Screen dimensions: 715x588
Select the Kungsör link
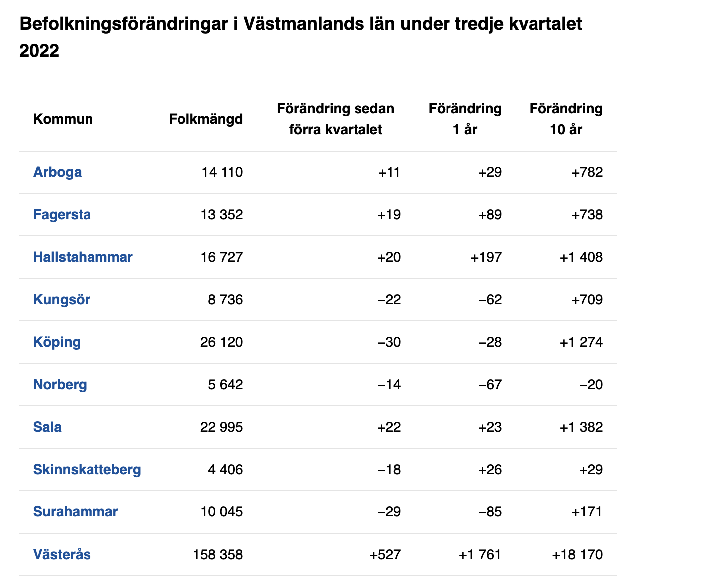point(62,300)
